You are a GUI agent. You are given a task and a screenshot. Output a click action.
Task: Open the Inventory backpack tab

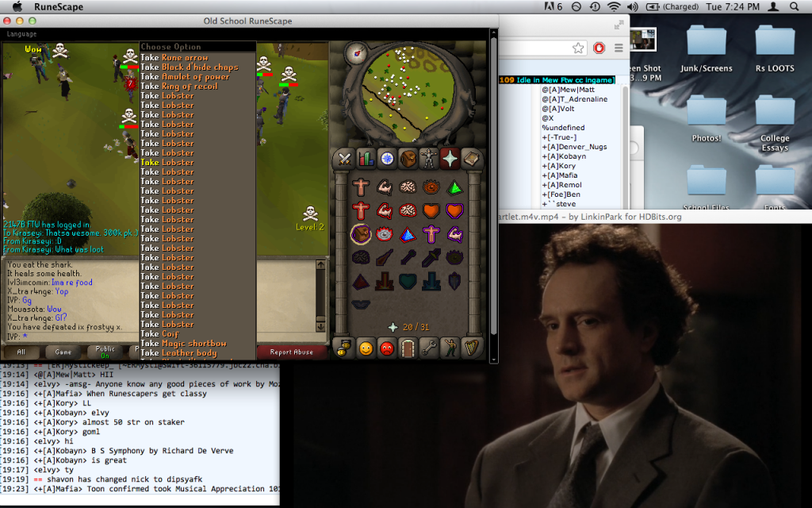pos(408,158)
